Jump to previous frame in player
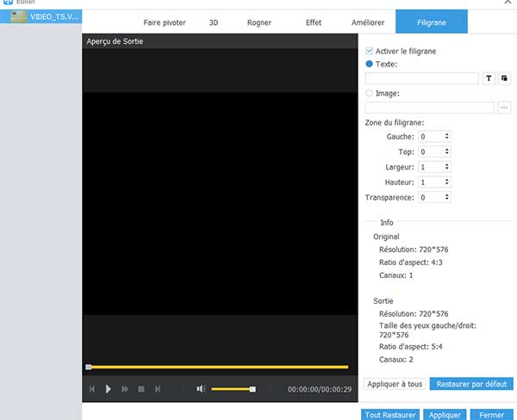This screenshot has width=517, height=420. click(x=91, y=389)
